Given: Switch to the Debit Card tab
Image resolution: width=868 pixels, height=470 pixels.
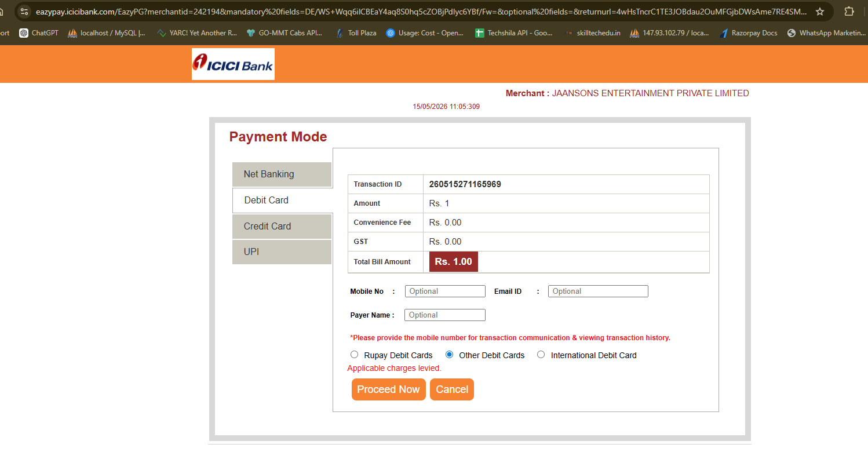Looking at the screenshot, I should pos(282,201).
